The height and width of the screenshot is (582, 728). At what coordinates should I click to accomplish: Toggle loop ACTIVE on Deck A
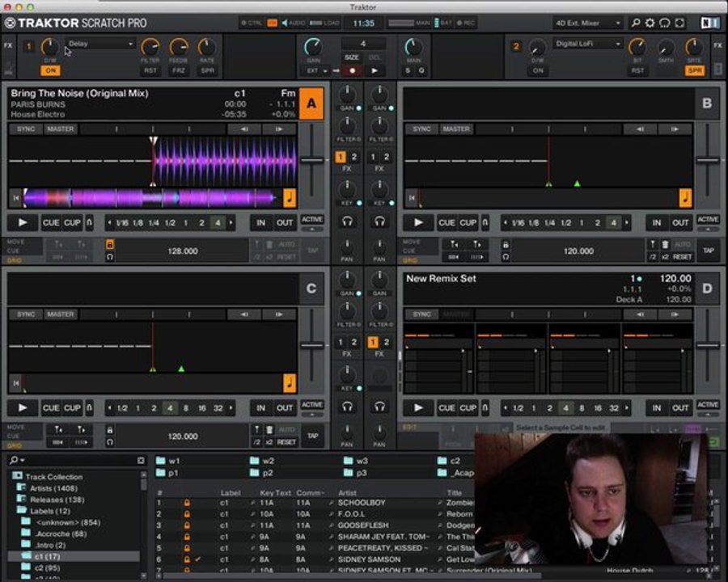pyautogui.click(x=312, y=220)
